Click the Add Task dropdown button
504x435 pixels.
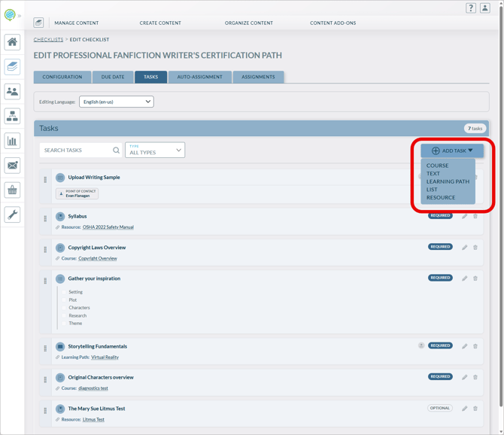point(452,151)
